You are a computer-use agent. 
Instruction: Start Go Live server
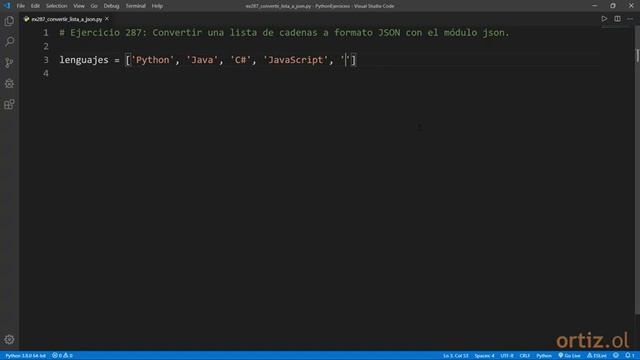(569, 356)
